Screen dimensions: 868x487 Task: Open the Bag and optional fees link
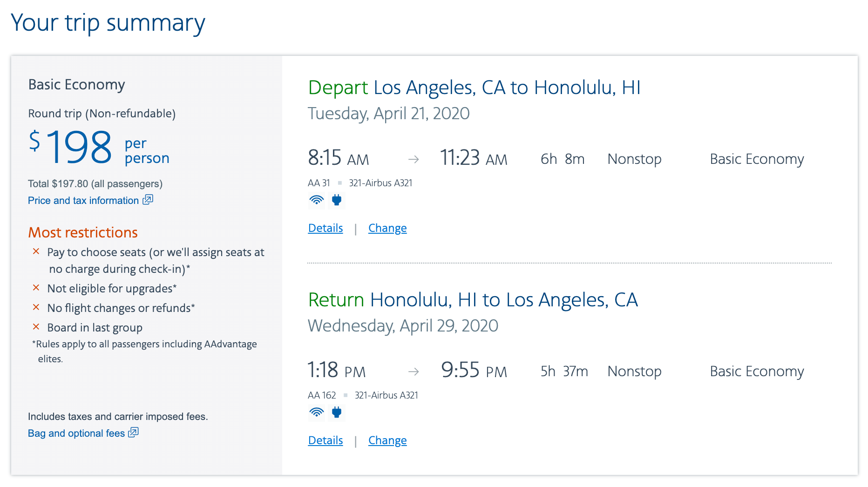[x=76, y=433]
